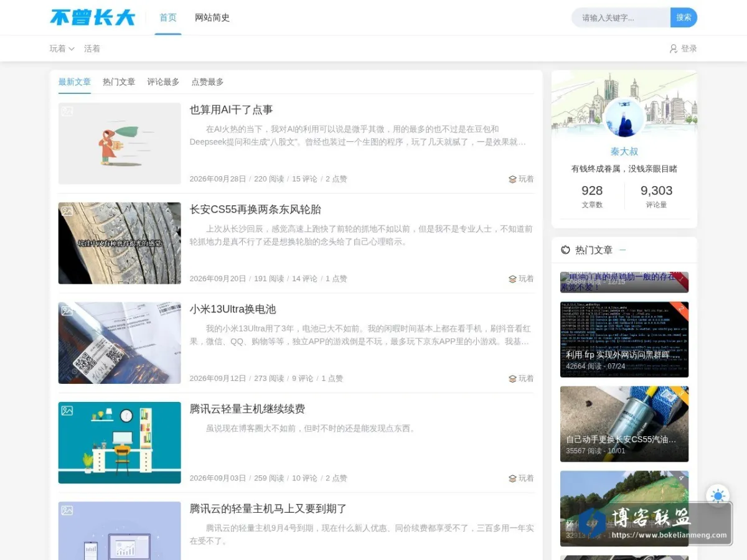Click 259 阅读 on 腾讯云轻量主机继续续费

[269, 478]
